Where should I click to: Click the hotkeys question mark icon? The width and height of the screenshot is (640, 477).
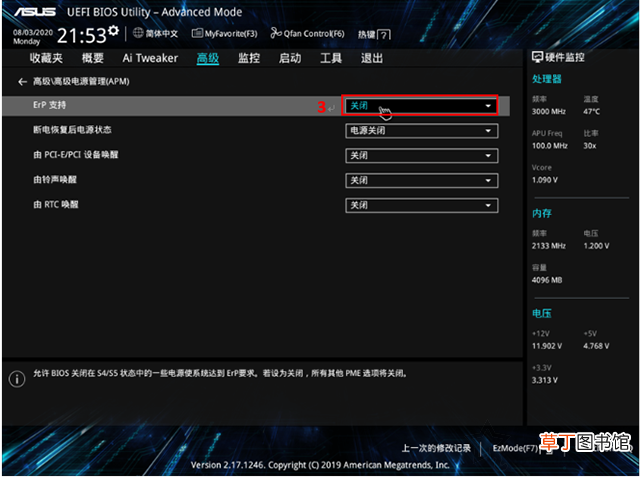coord(384,35)
